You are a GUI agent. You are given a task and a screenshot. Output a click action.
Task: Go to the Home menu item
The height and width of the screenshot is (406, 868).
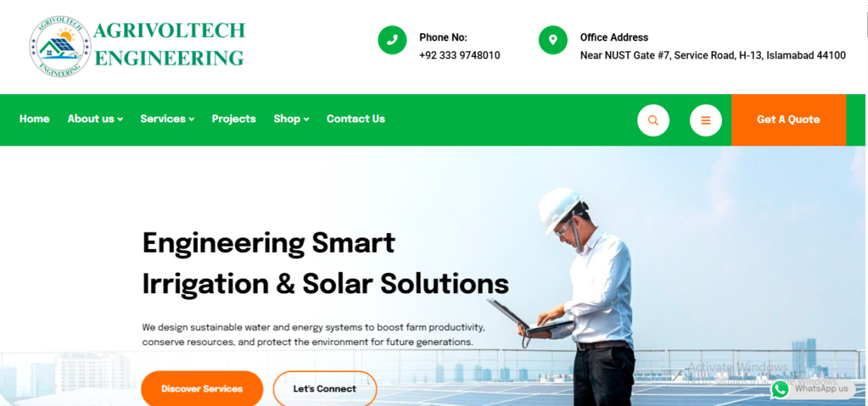click(x=35, y=119)
